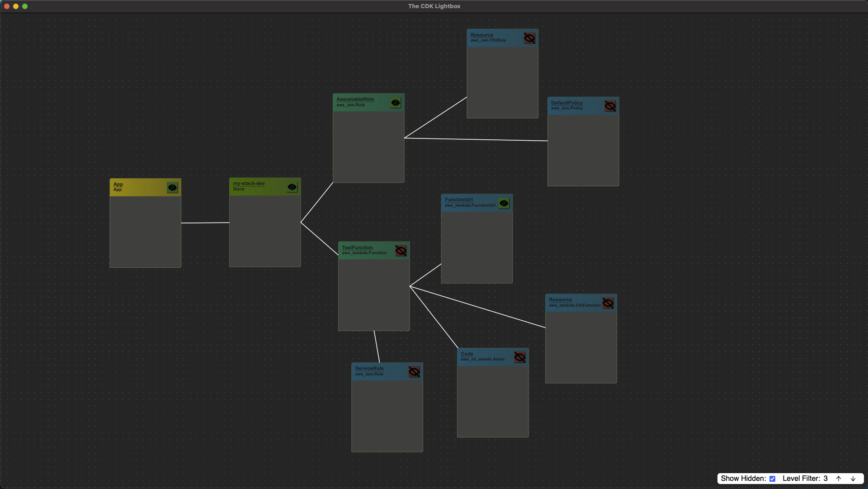Viewport: 868px width, 489px height.
Task: Click the DefaultPolicy node title text
Action: click(x=566, y=103)
